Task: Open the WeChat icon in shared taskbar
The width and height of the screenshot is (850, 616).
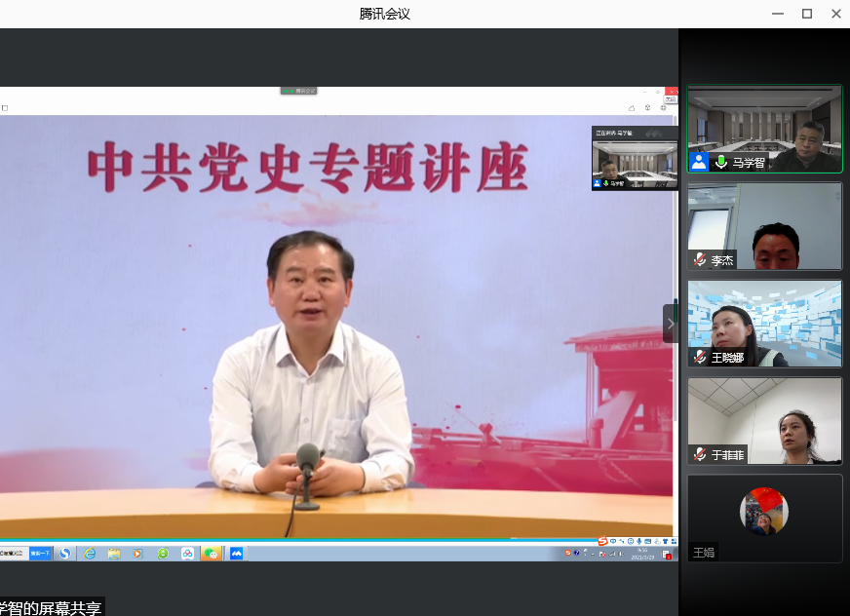Action: 211,554
